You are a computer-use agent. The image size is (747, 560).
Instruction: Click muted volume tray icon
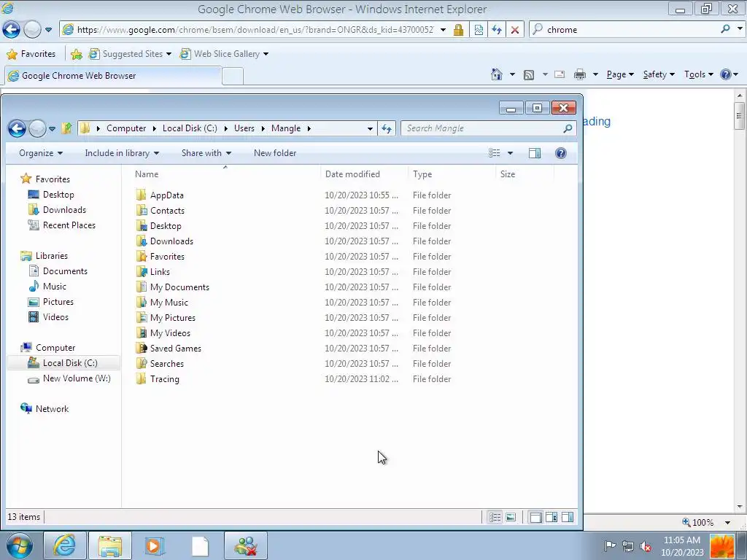(646, 546)
